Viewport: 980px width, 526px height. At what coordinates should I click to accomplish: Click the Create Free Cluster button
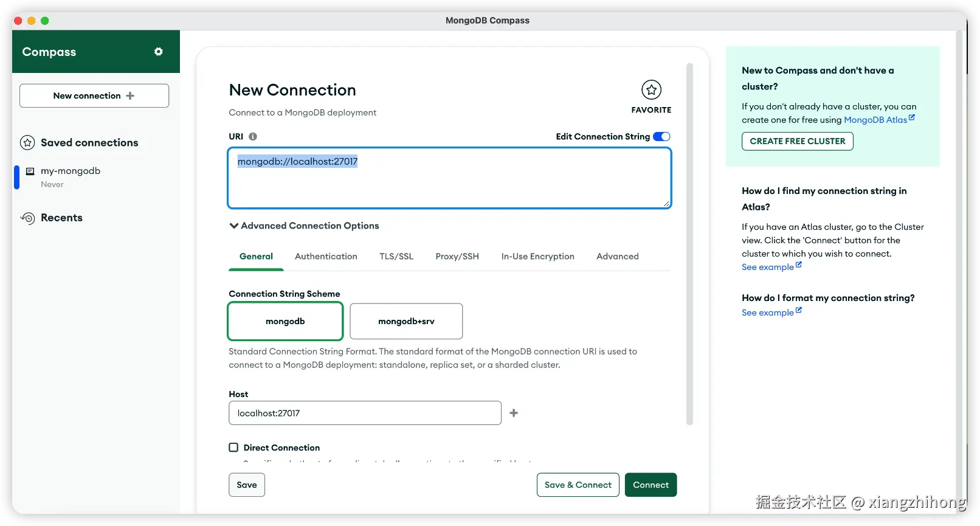point(797,141)
